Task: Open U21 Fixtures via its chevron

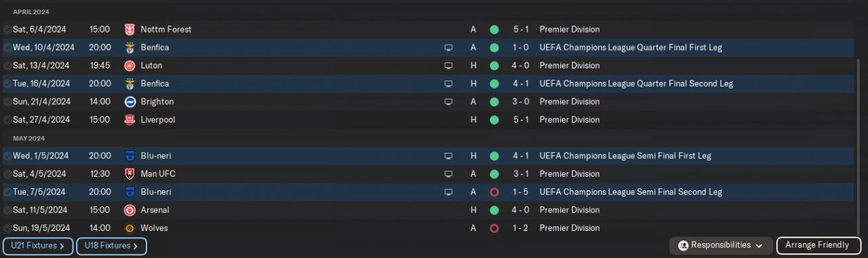Action: (x=62, y=246)
